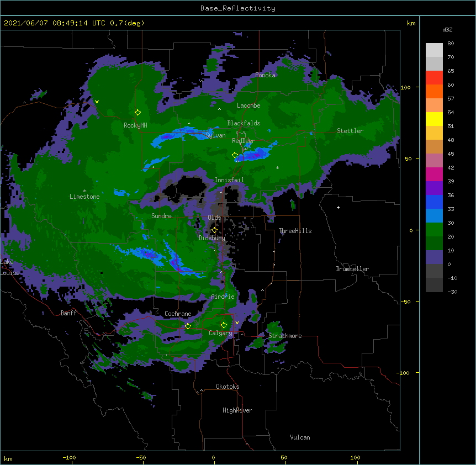The height and width of the screenshot is (465, 476).
Task: Click the pink 42–45 dBZ legend swatch
Action: click(434, 161)
